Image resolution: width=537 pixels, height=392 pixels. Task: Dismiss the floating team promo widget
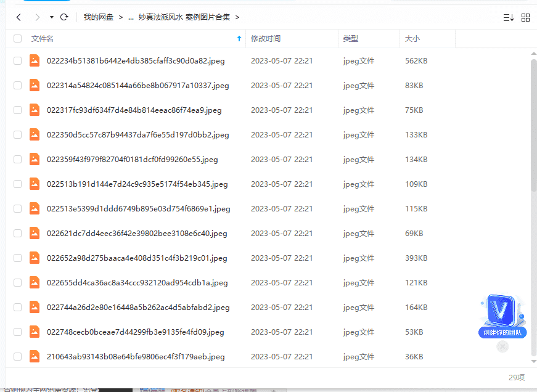502,346
